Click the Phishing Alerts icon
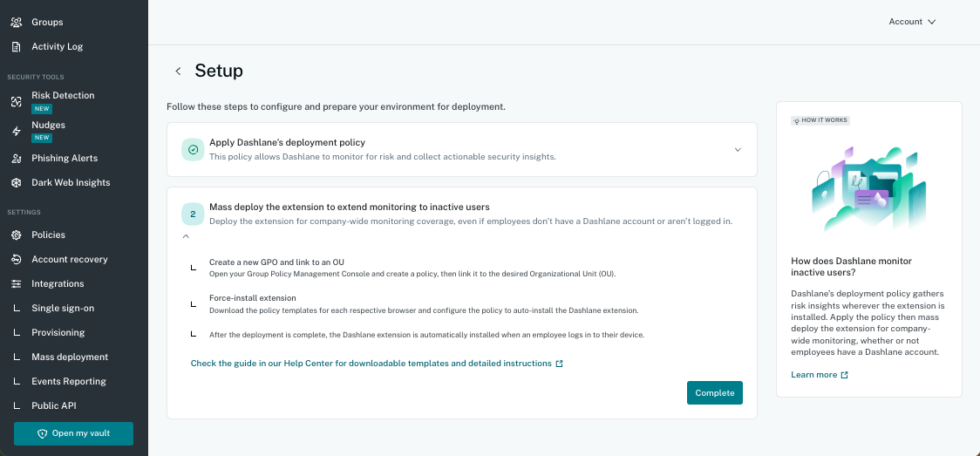The image size is (980, 456). [x=17, y=159]
